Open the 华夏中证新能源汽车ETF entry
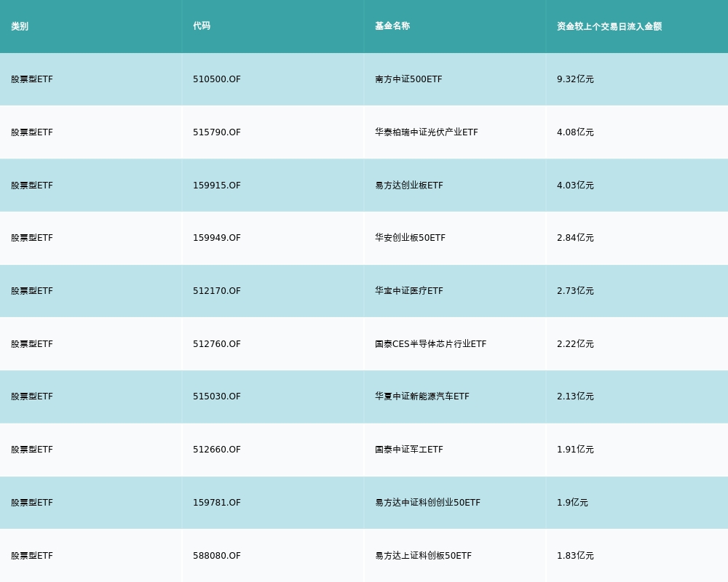 tap(422, 396)
